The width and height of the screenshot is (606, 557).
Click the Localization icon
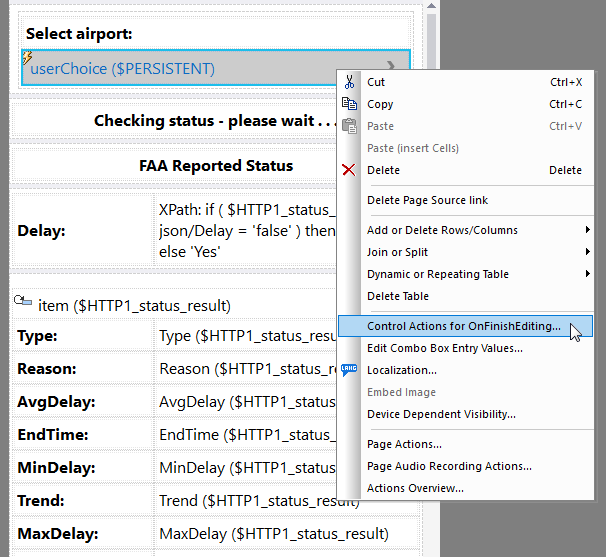click(x=349, y=370)
